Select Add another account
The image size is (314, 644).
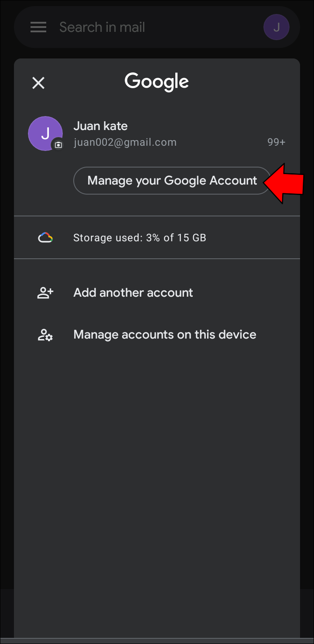133,293
